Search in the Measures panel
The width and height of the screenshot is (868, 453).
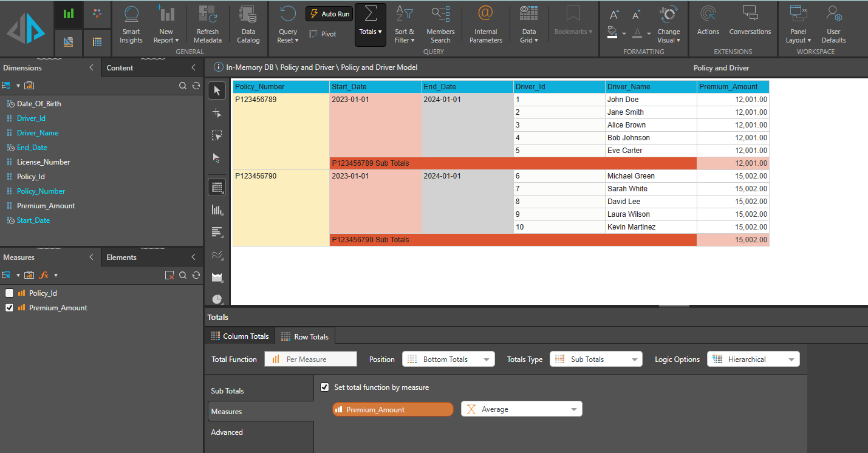point(182,275)
